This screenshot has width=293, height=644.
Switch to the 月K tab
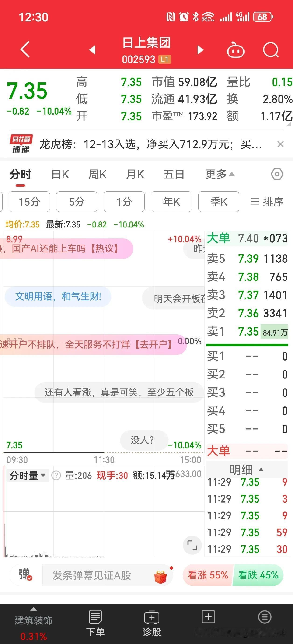[135, 175]
